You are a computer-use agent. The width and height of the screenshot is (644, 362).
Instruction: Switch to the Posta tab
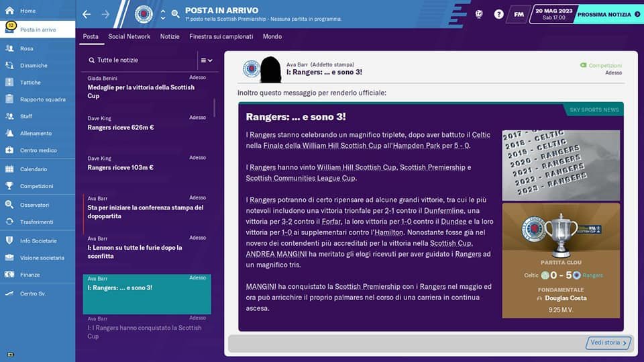[x=91, y=37]
